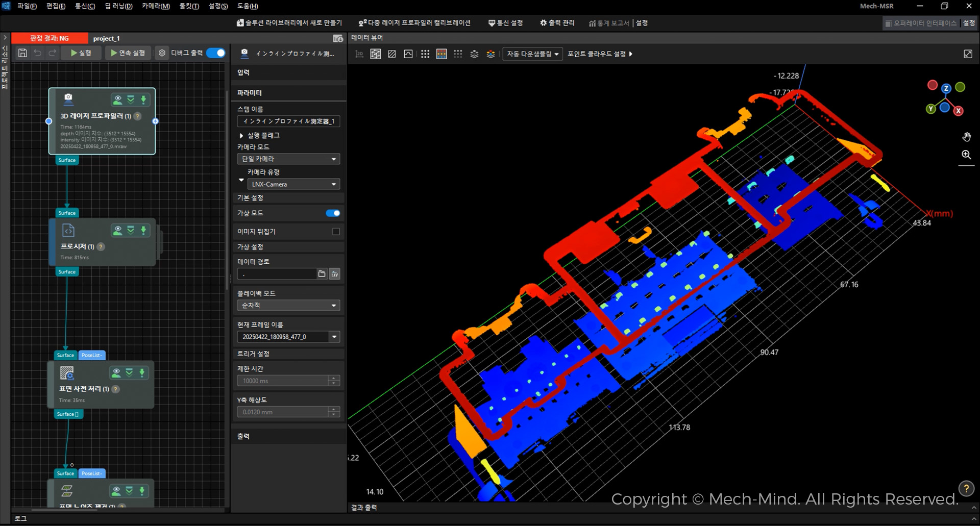Toggle visibility eye on 프로시저 node
The image size is (980, 526).
click(118, 231)
